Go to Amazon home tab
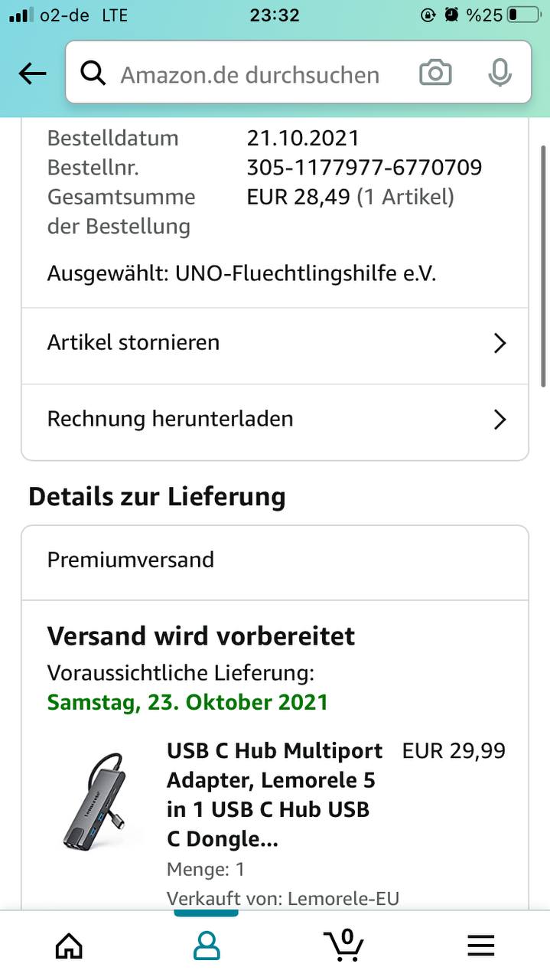 pyautogui.click(x=69, y=946)
